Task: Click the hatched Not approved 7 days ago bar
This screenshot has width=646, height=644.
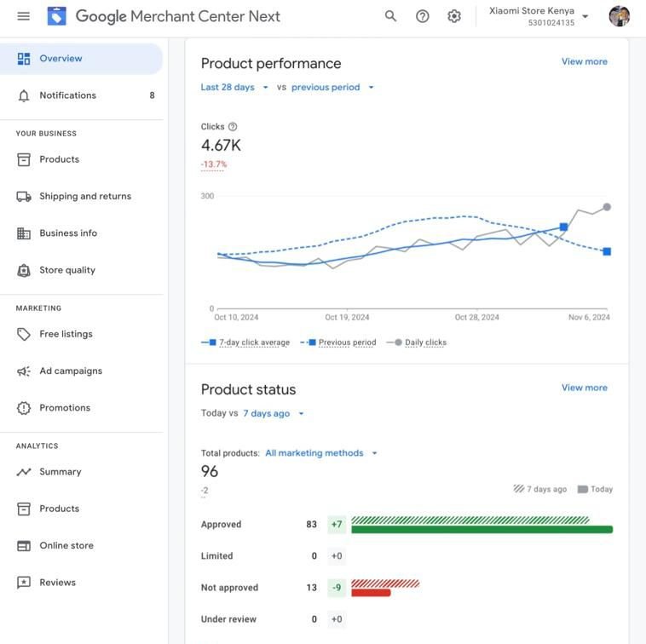Action: (x=385, y=584)
